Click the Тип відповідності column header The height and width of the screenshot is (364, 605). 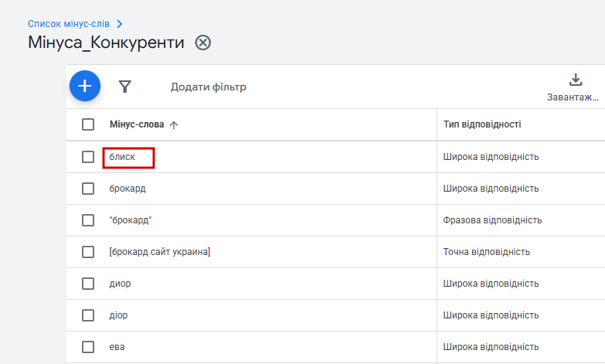(x=482, y=124)
